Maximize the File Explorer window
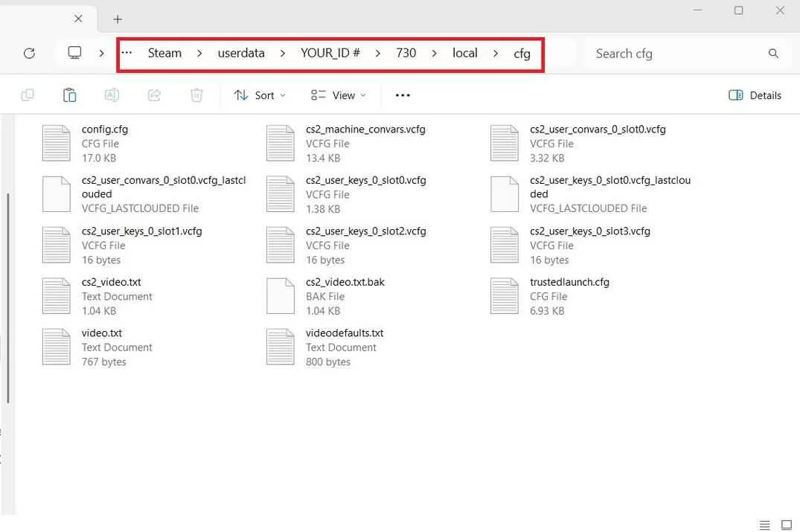This screenshot has height=532, width=800. 738,10
